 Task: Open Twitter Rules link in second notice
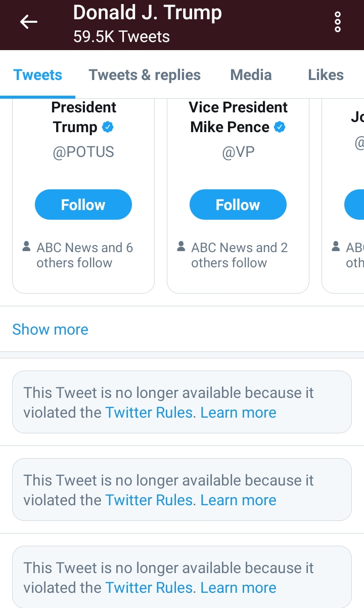tap(149, 500)
